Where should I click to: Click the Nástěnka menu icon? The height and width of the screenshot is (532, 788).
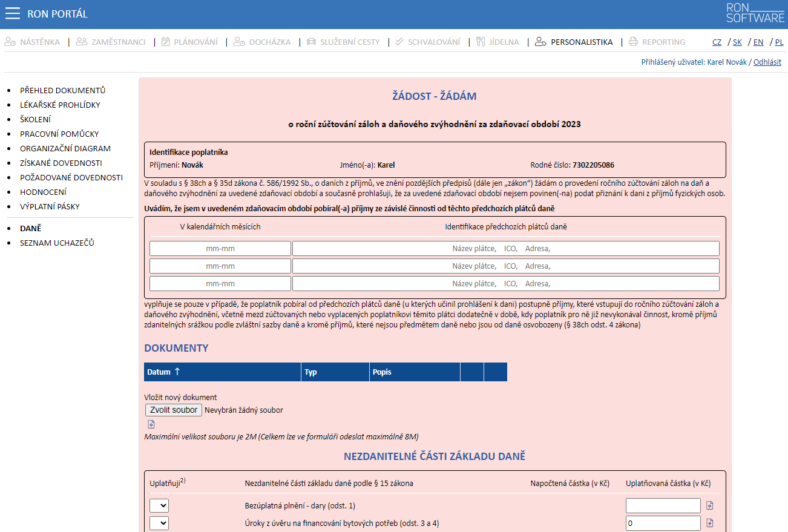click(x=10, y=42)
